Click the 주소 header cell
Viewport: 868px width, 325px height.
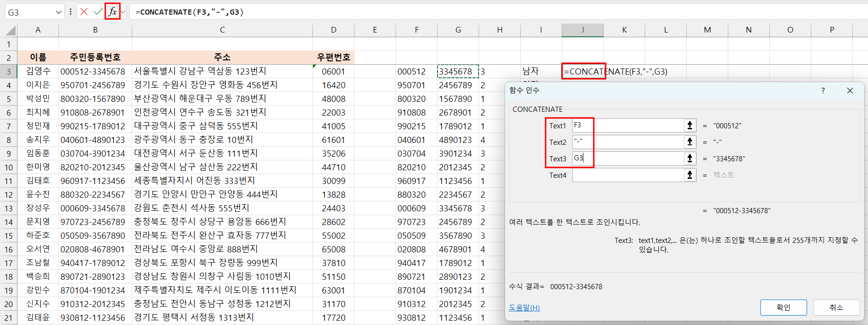click(222, 58)
